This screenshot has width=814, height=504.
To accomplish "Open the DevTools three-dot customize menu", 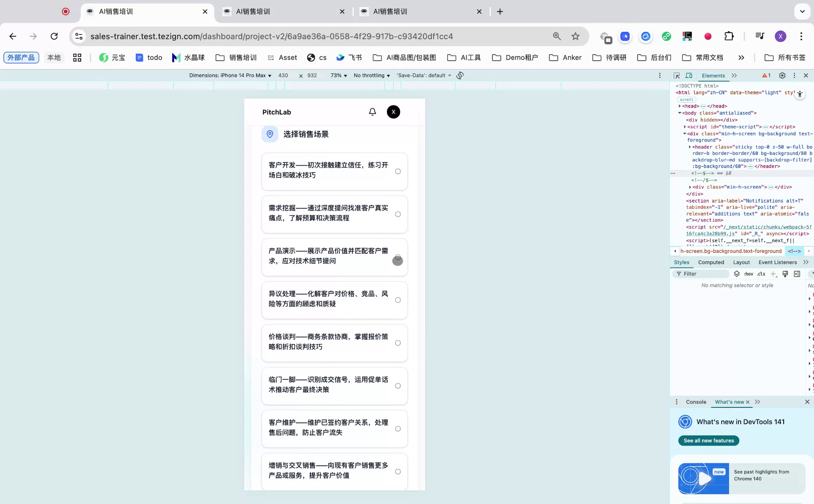I will [794, 75].
